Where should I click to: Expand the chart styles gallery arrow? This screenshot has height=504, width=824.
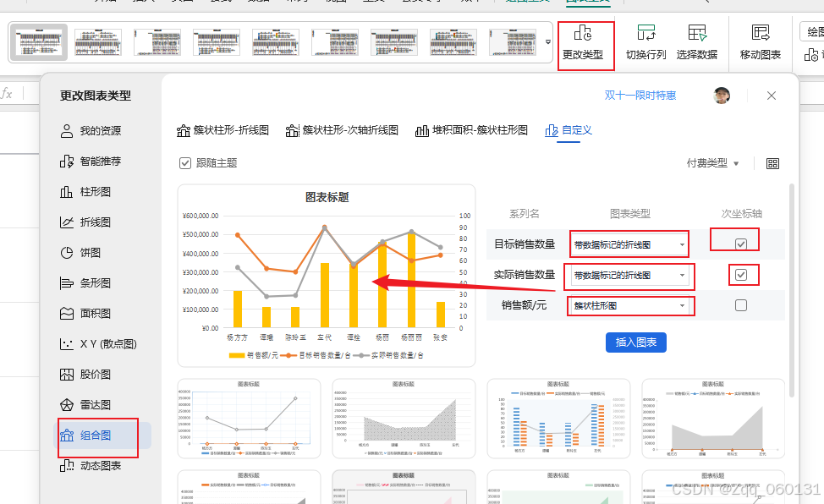click(547, 42)
